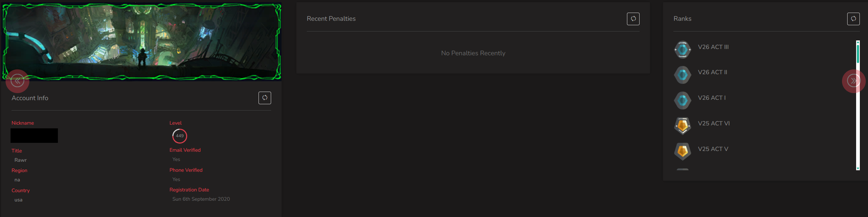
Task: Click the Rawr title value
Action: tap(20, 160)
